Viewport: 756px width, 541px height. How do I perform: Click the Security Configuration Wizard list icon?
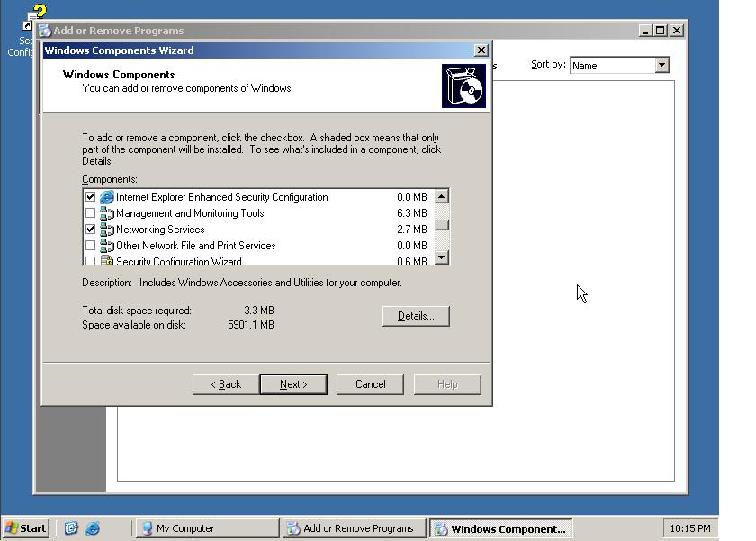pos(107,260)
